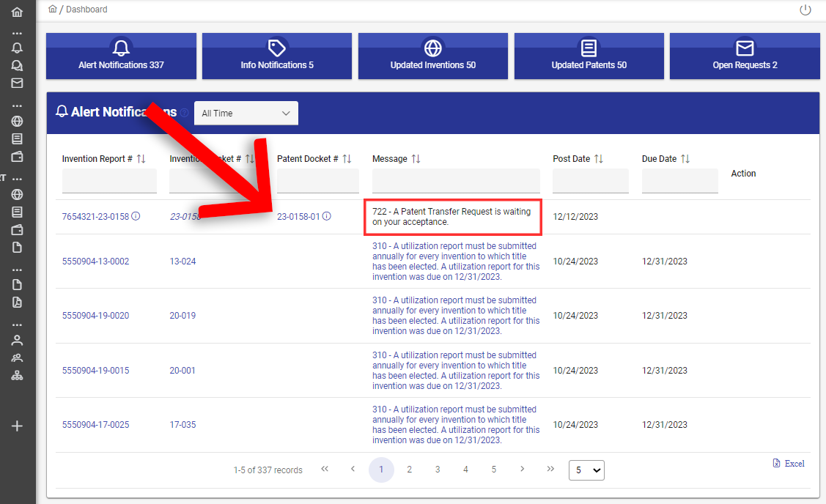Open the page size dropdown
Image resolution: width=826 pixels, height=504 pixels.
click(586, 470)
